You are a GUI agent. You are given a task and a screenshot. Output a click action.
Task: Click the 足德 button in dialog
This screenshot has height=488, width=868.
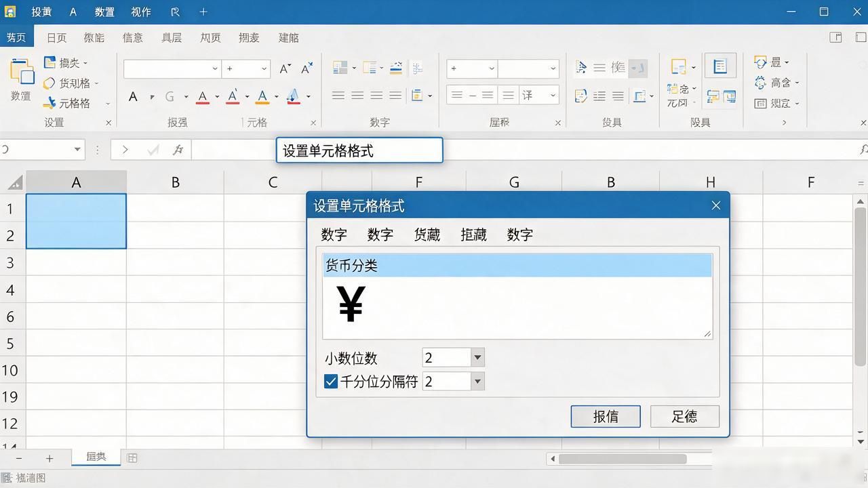pyautogui.click(x=684, y=416)
